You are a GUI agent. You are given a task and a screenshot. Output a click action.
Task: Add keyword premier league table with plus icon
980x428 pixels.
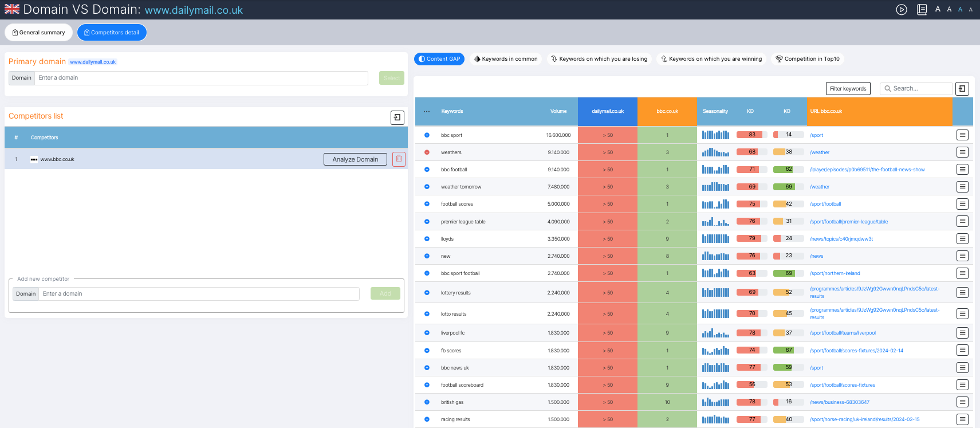(x=427, y=222)
